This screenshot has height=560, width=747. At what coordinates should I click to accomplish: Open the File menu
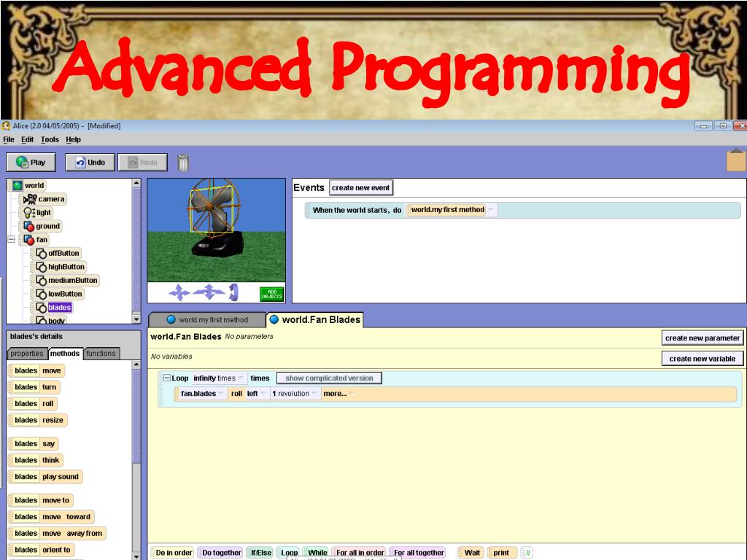(9, 139)
